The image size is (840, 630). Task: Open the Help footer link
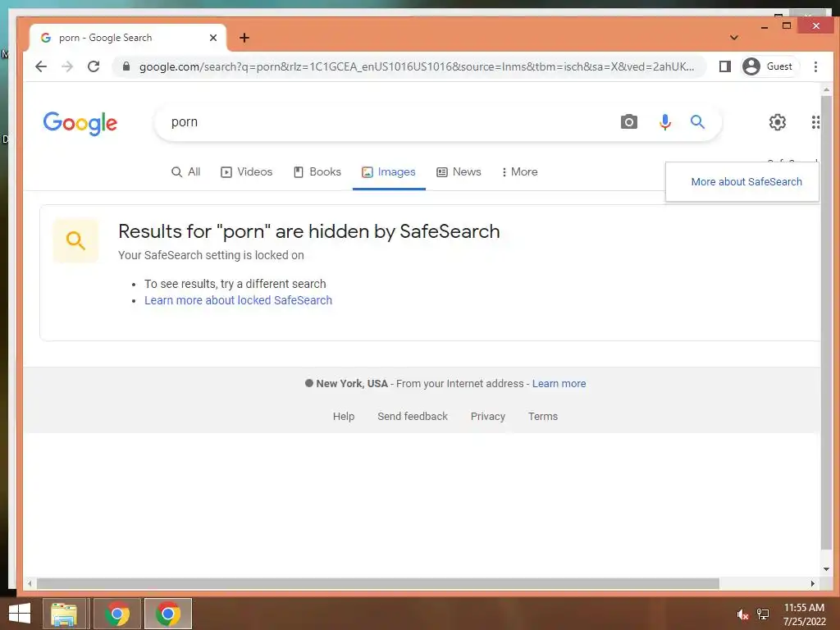[x=344, y=416]
